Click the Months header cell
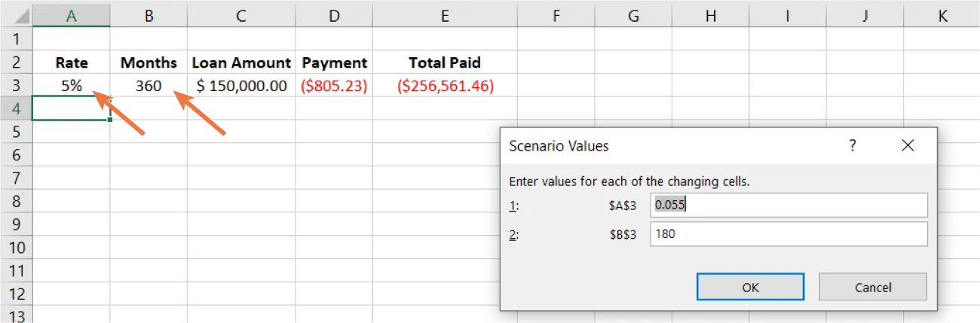This screenshot has height=323, width=980. click(149, 62)
